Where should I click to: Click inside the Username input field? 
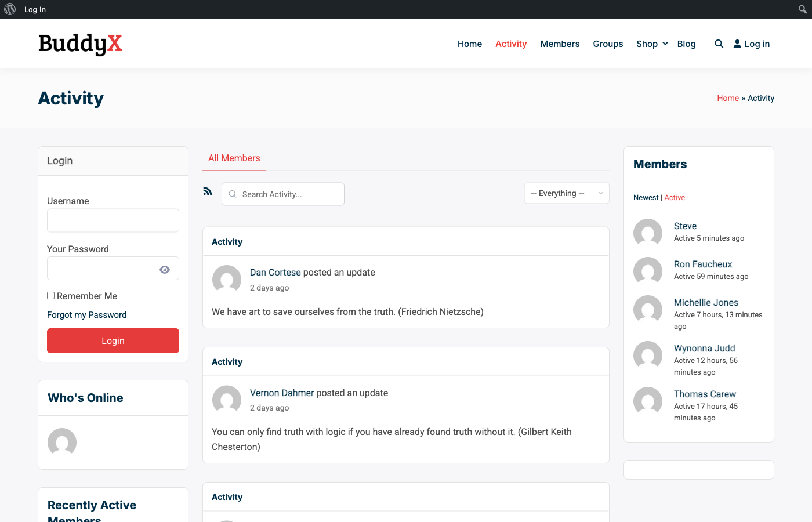tap(113, 220)
